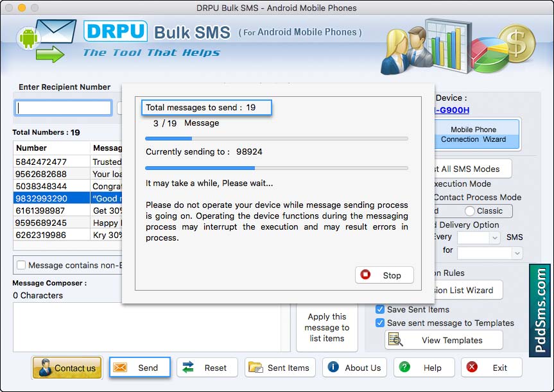Viewport: 554px width, 392px height.
Task: Click the Send button label
Action: click(148, 368)
